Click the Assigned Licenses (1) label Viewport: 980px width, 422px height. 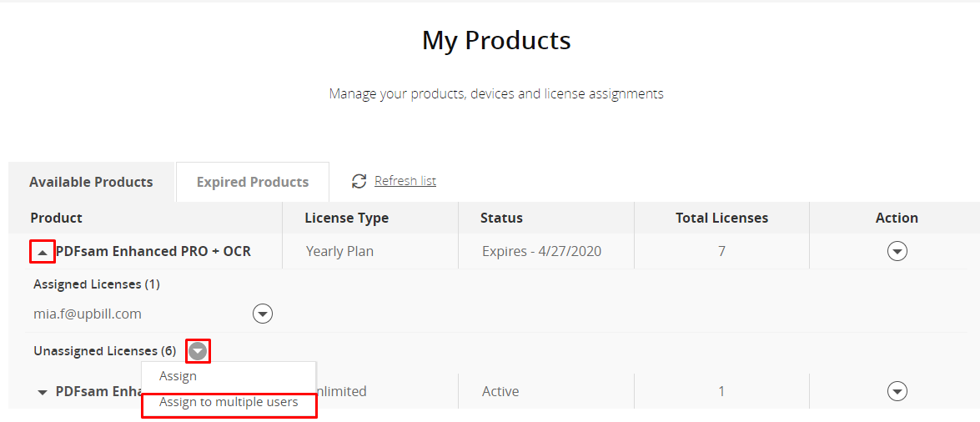(97, 284)
